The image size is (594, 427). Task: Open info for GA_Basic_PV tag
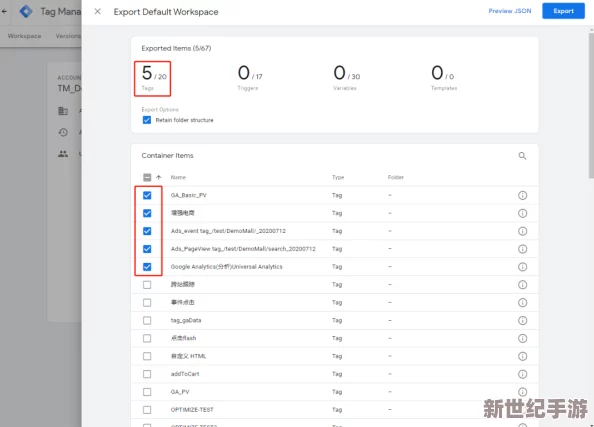(522, 196)
